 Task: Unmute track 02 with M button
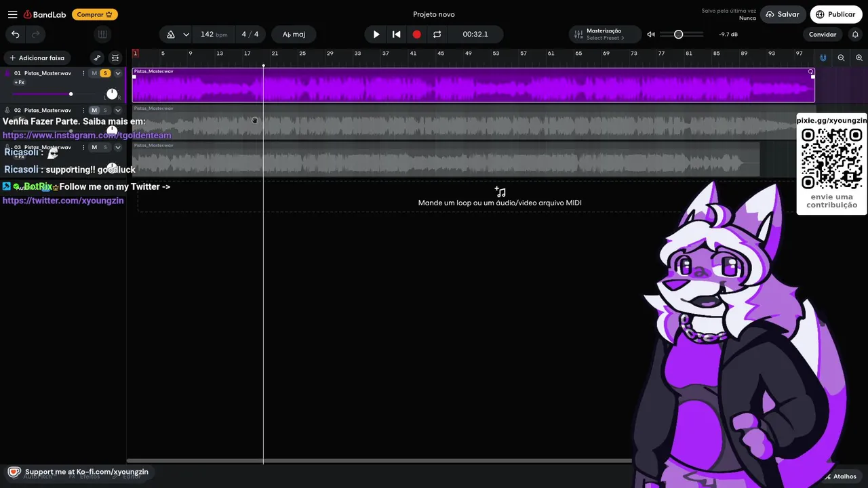tap(94, 110)
